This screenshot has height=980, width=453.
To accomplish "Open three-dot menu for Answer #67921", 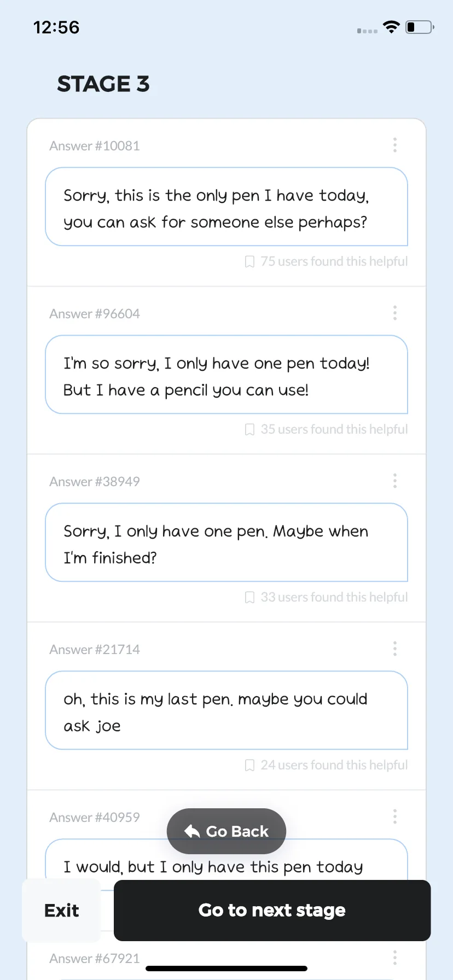I will point(394,958).
